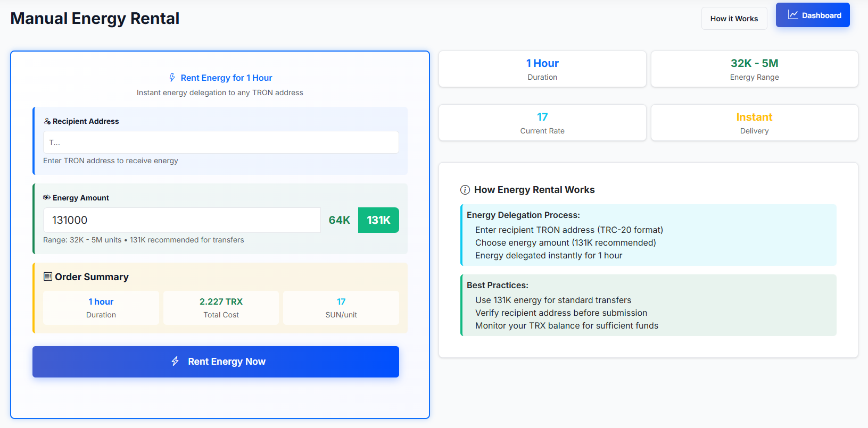Click the Energy Amount battery icon

(47, 198)
